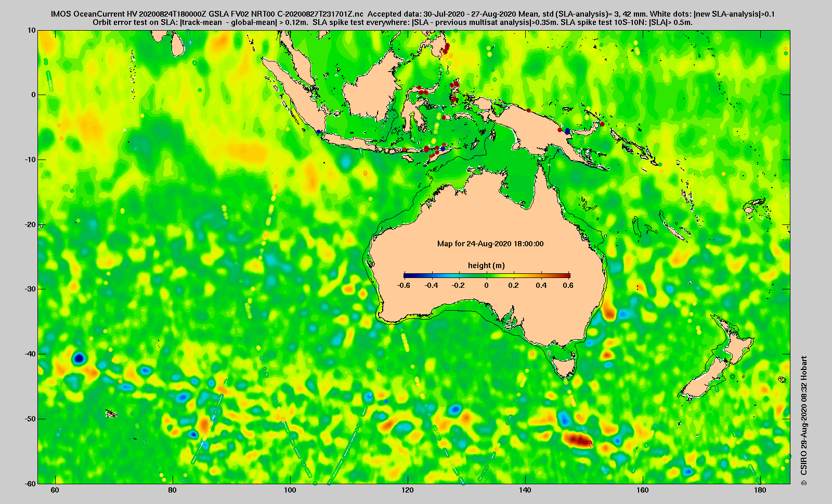Select the -0.4 colorbar tick label
This screenshot has height=504, width=832.
(431, 285)
